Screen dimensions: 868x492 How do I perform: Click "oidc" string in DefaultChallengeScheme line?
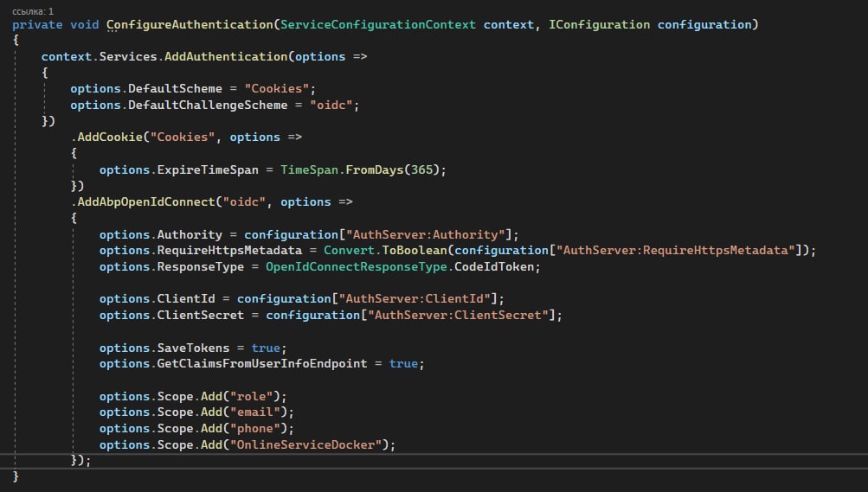click(x=331, y=105)
